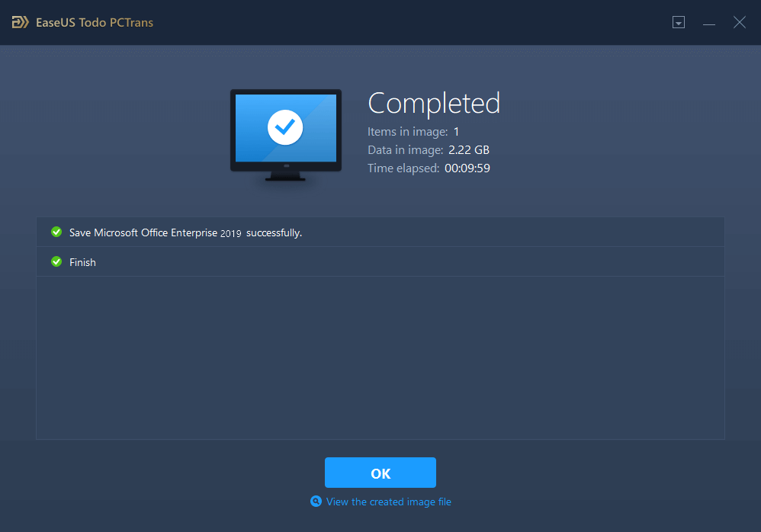Select the Save Microsoft Office Enterprise 2019 row
Screen dimensions: 761x532
pos(379,232)
